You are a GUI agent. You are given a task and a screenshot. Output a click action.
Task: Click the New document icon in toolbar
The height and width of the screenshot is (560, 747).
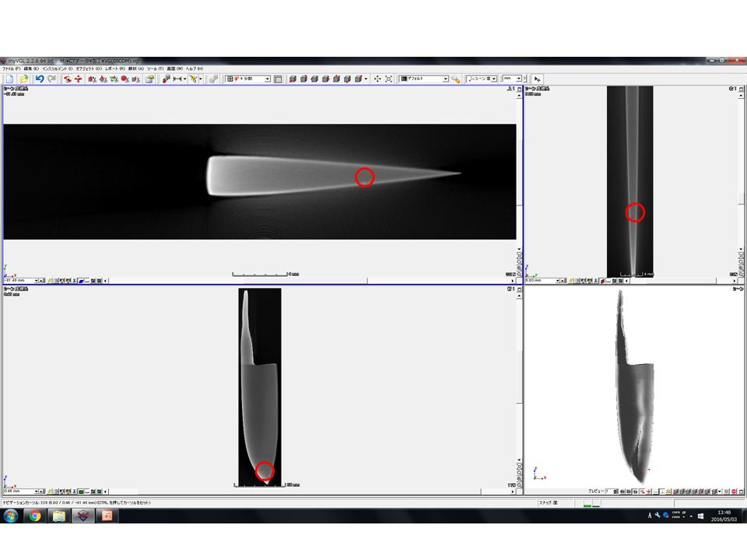click(9, 79)
